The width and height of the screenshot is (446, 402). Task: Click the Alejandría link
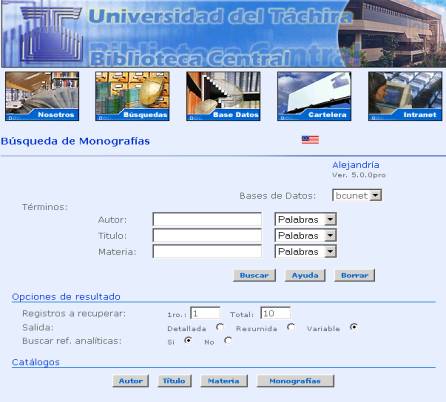[x=356, y=165]
